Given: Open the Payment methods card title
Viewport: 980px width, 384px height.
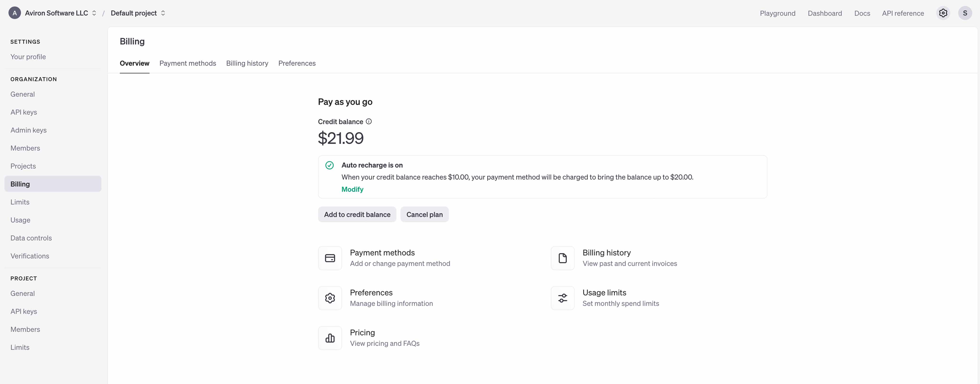Looking at the screenshot, I should 382,253.
